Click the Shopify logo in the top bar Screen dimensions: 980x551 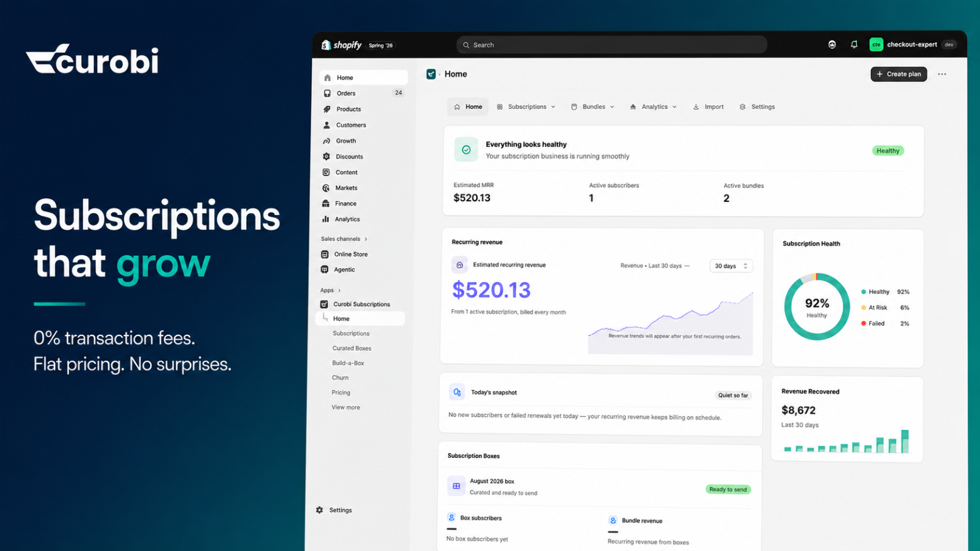[x=341, y=45]
